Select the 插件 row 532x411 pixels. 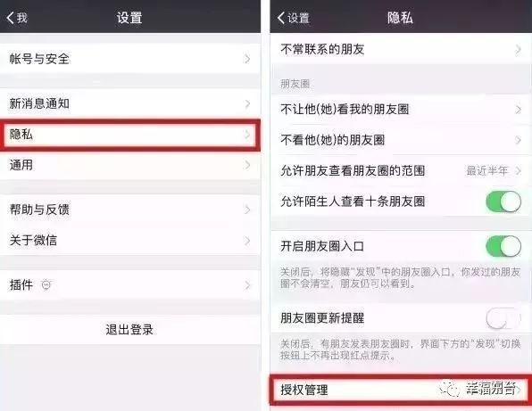coord(130,285)
